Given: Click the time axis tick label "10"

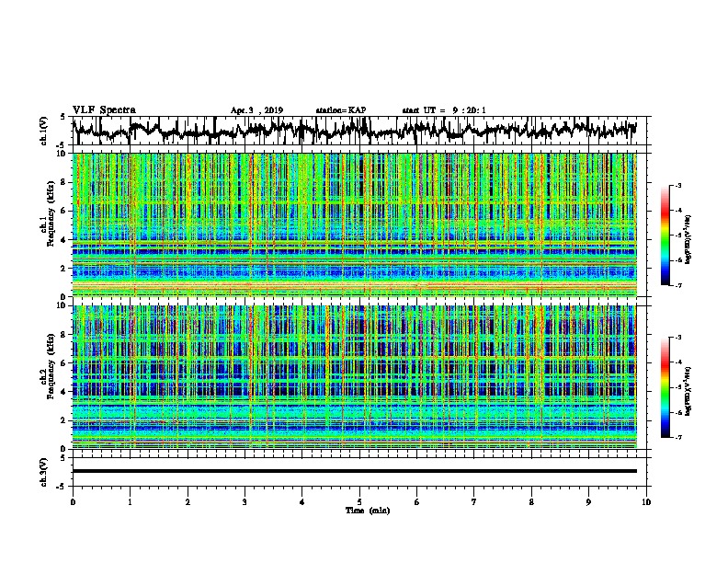Looking at the screenshot, I should pyautogui.click(x=646, y=502).
